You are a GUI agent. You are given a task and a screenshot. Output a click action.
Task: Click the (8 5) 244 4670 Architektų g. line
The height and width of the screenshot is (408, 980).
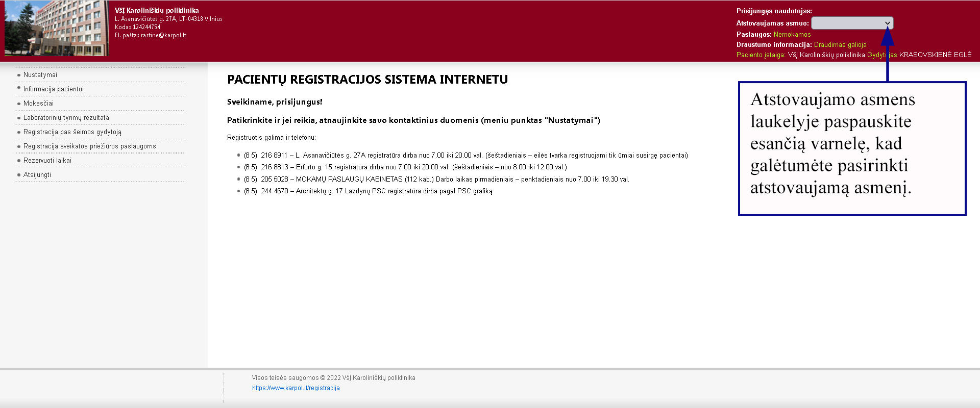368,191
